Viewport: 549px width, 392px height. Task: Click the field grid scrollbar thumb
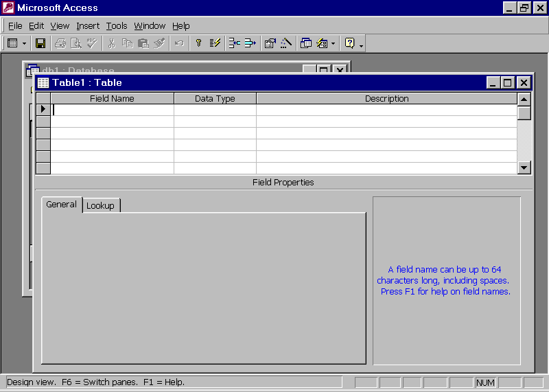point(524,113)
